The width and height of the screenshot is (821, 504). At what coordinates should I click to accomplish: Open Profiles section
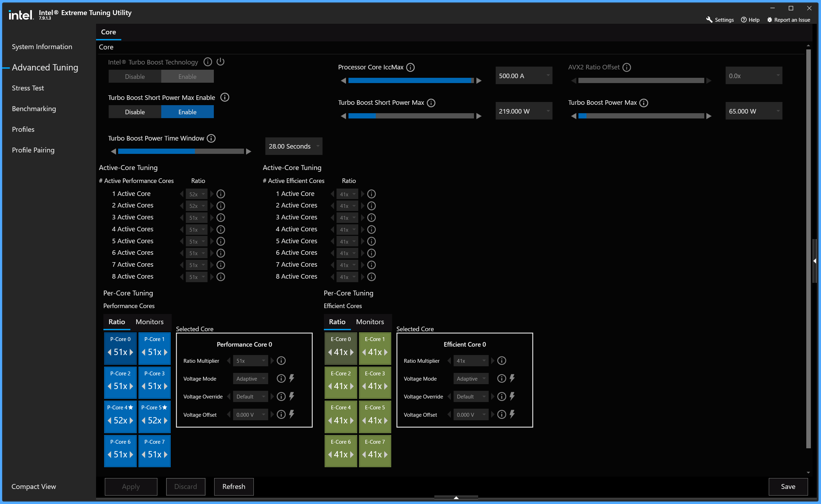click(23, 129)
